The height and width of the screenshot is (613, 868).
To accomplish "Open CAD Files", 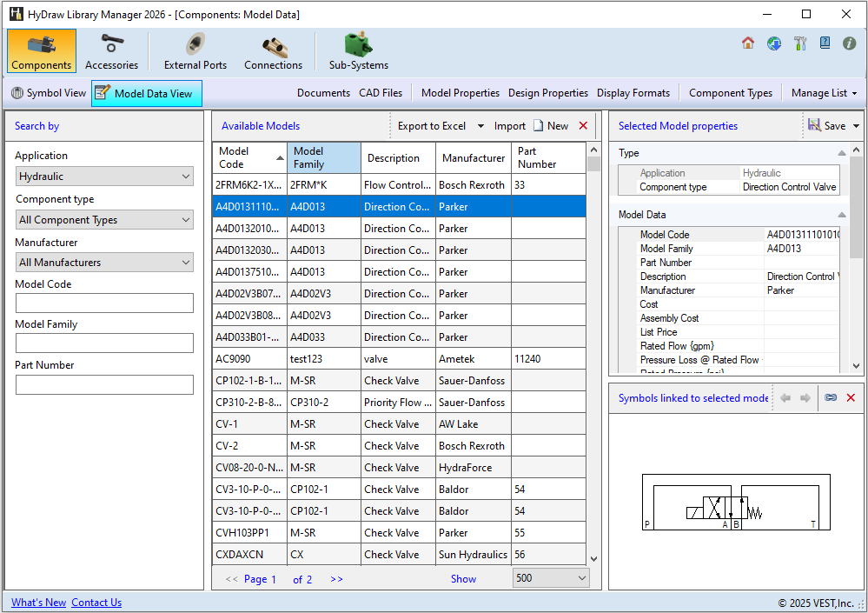I will pos(381,93).
